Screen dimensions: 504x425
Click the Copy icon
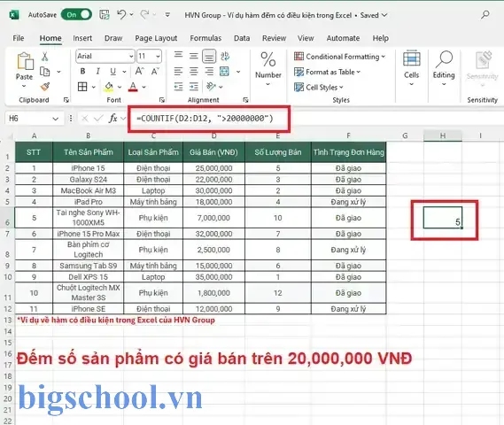pyautogui.click(x=44, y=72)
